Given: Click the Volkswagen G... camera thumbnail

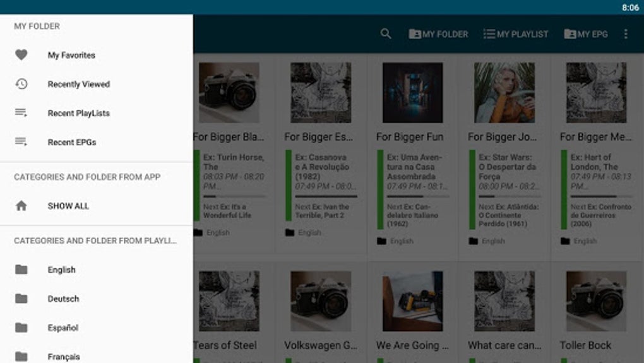Looking at the screenshot, I should (321, 301).
